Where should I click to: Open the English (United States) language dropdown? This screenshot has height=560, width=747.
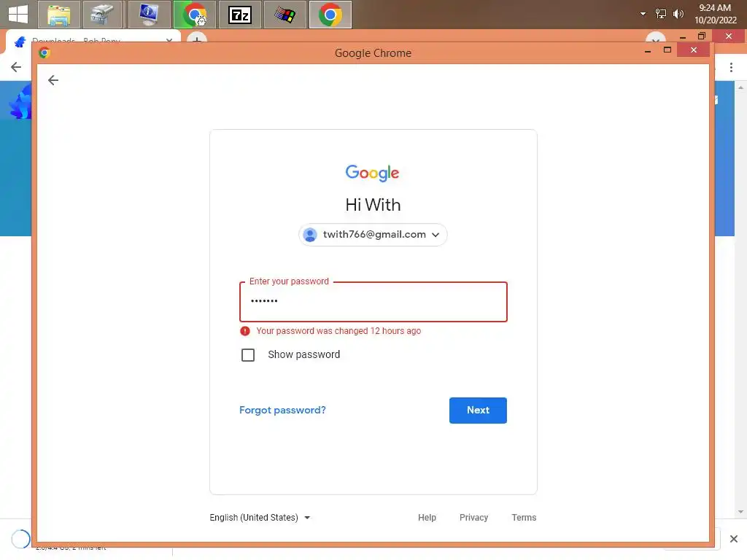[x=260, y=517]
